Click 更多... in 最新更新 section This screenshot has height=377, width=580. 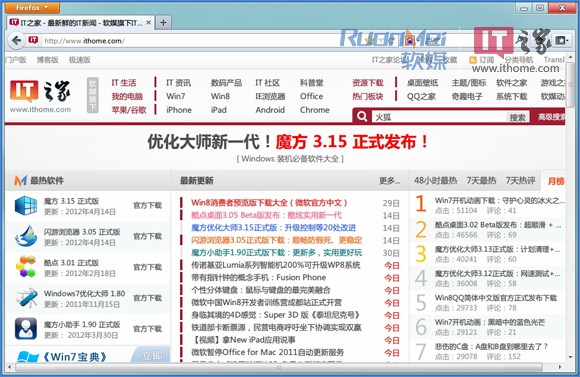point(390,181)
